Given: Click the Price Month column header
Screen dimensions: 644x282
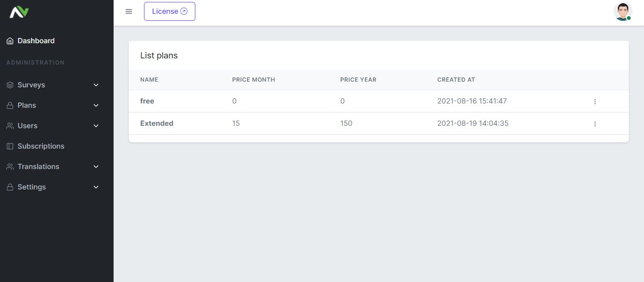Looking at the screenshot, I should tap(253, 80).
